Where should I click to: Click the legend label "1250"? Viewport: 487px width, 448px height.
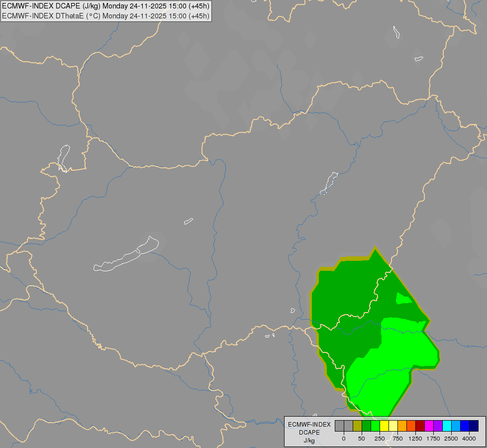tap(415, 439)
